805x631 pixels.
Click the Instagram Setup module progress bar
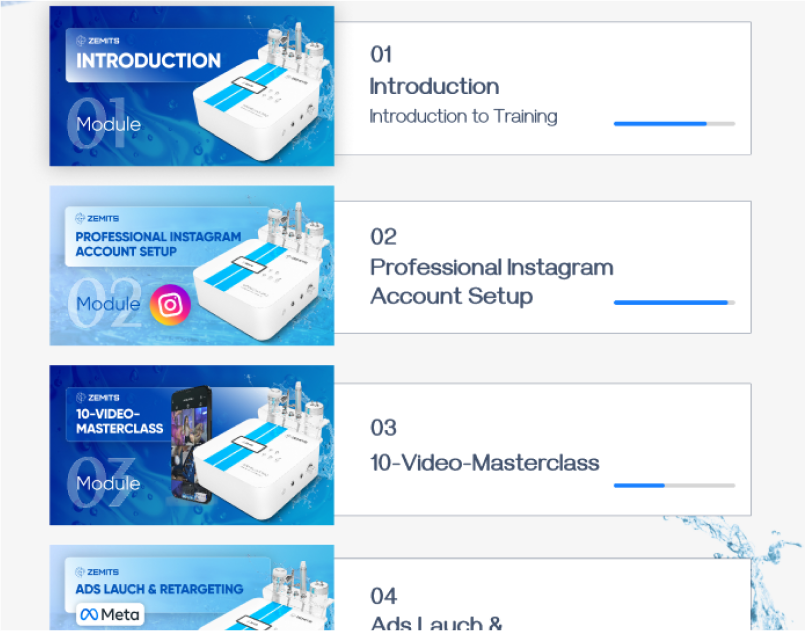tap(675, 302)
